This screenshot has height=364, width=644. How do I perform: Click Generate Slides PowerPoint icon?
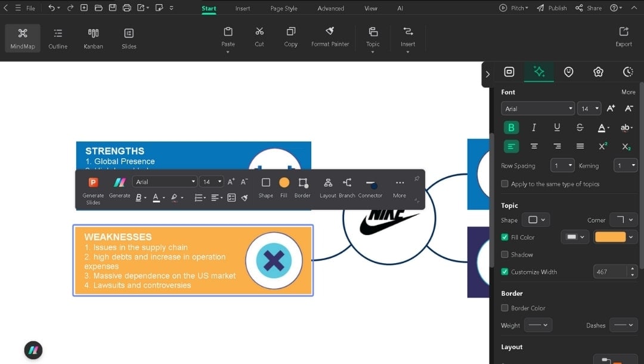[x=93, y=183]
